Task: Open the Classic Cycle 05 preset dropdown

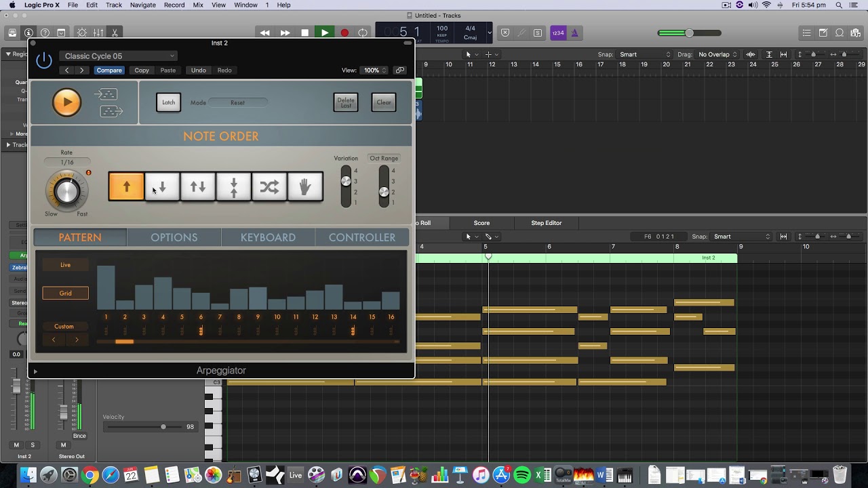Action: coord(118,56)
